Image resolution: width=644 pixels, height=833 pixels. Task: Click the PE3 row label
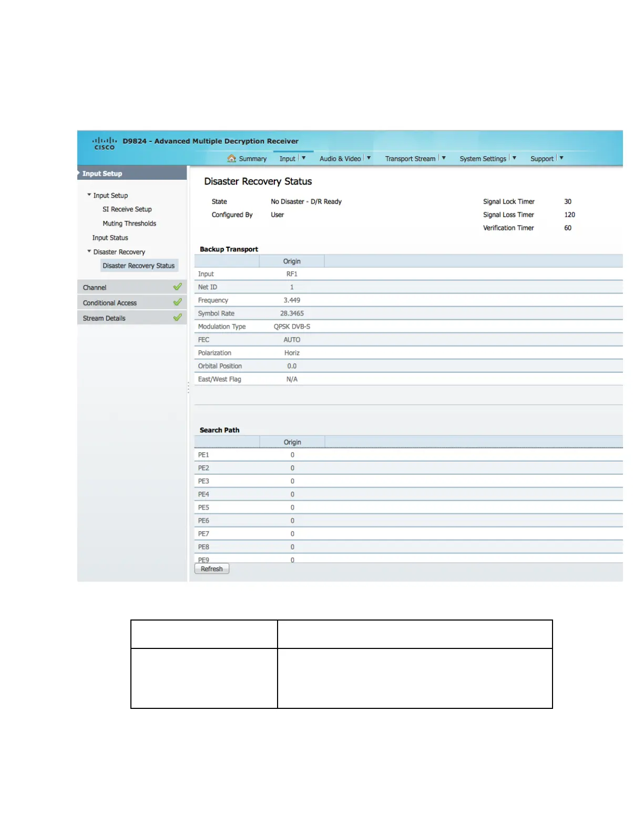[x=203, y=481]
